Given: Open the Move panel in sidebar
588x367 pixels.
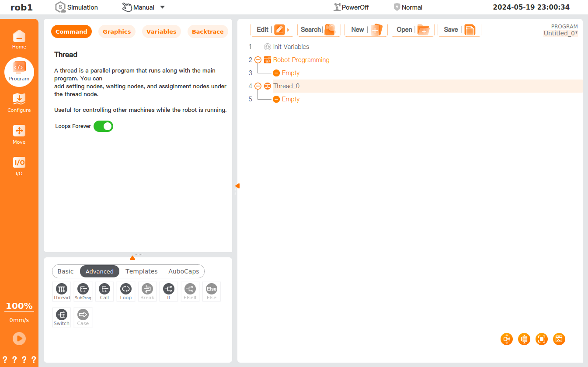Looking at the screenshot, I should pyautogui.click(x=19, y=135).
